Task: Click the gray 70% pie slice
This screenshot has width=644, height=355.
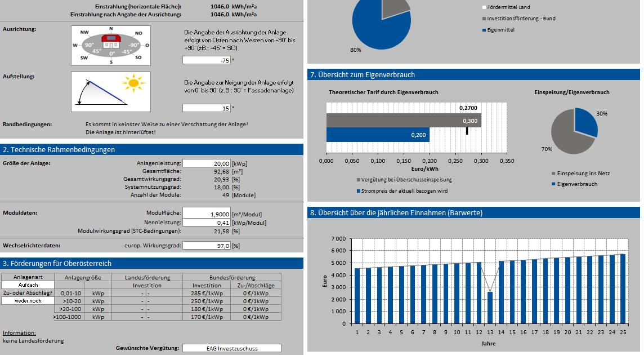Action: click(x=566, y=135)
